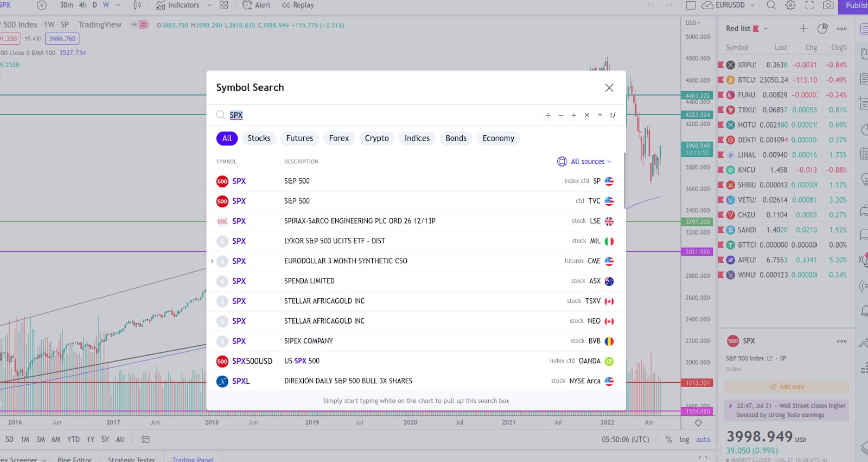Toggle the red flag on XRPUSDT row
The height and width of the screenshot is (462, 868).
[x=721, y=65]
